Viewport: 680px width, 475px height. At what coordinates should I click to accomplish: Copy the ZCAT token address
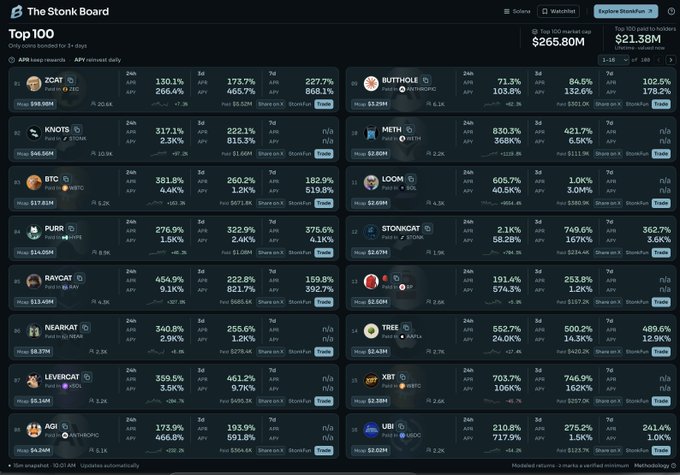[71, 80]
